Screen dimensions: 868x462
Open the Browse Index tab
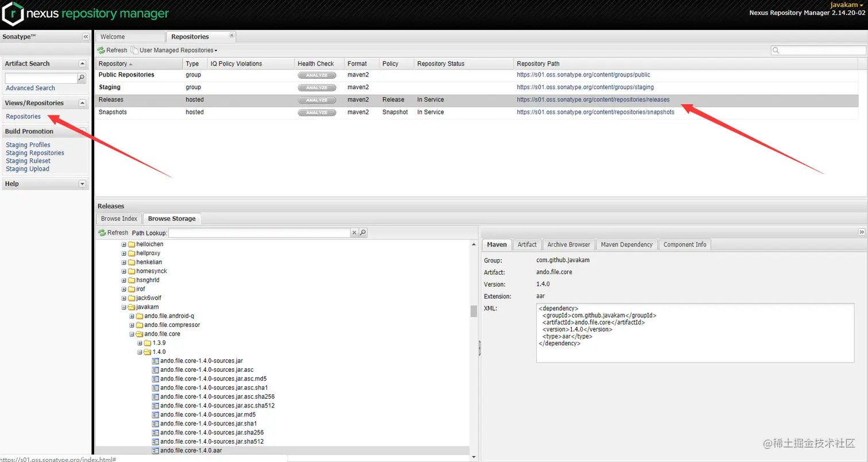(119, 219)
